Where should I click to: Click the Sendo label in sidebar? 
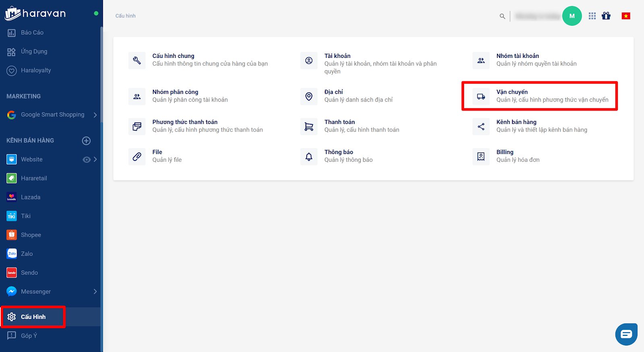click(29, 273)
